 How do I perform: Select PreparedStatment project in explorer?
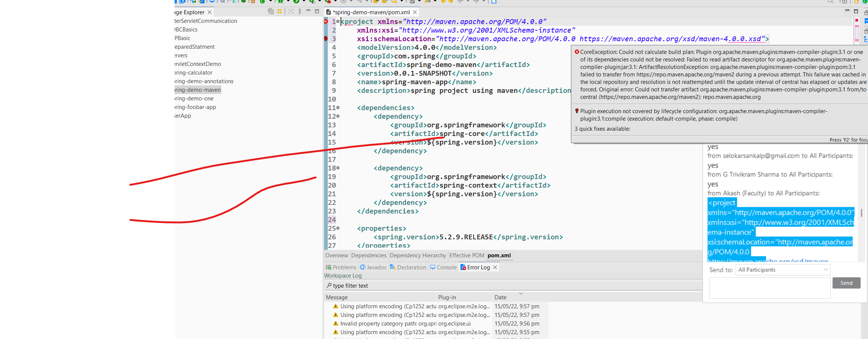tap(194, 47)
